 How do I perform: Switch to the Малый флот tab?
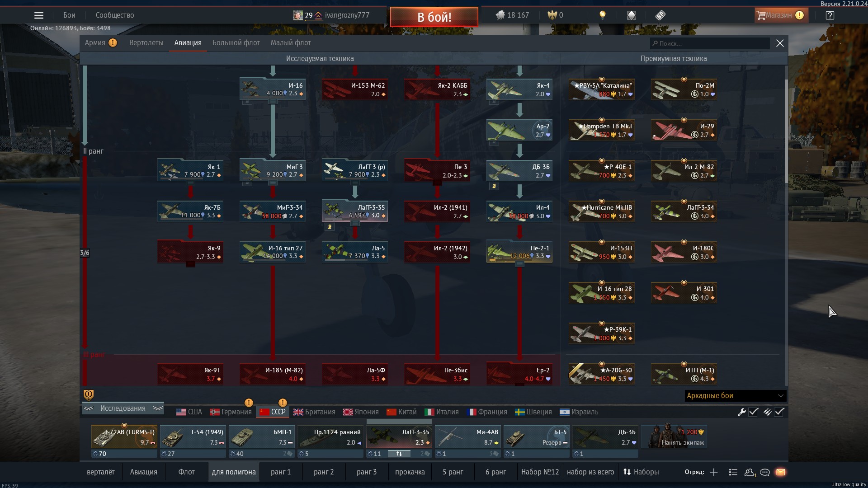291,43
